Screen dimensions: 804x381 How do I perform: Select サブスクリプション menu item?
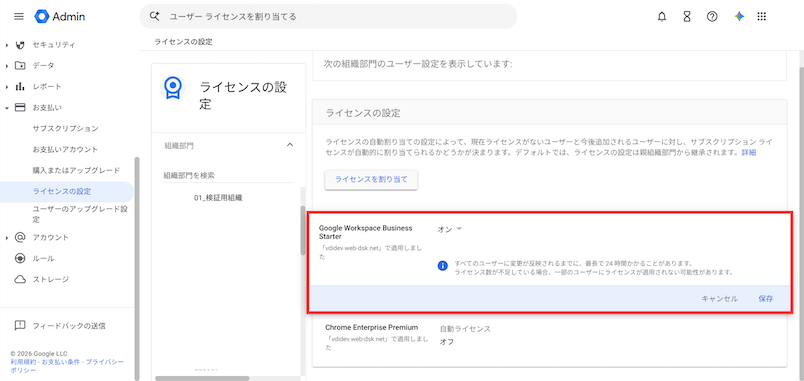(x=65, y=128)
